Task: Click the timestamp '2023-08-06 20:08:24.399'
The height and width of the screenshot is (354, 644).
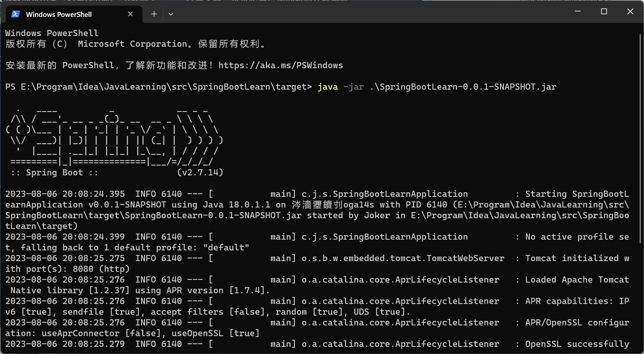Action: pos(65,237)
